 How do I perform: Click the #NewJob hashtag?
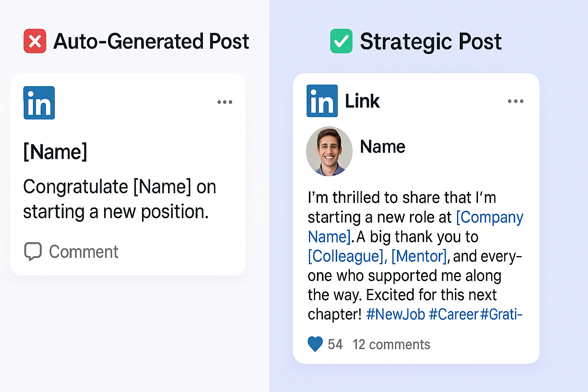coord(395,314)
